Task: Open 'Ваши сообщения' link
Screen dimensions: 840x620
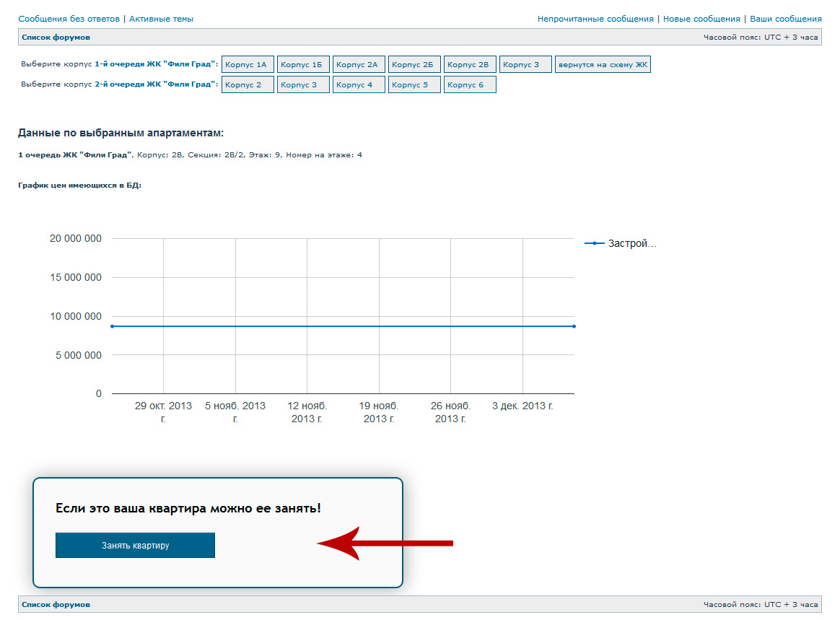Action: 785,19
